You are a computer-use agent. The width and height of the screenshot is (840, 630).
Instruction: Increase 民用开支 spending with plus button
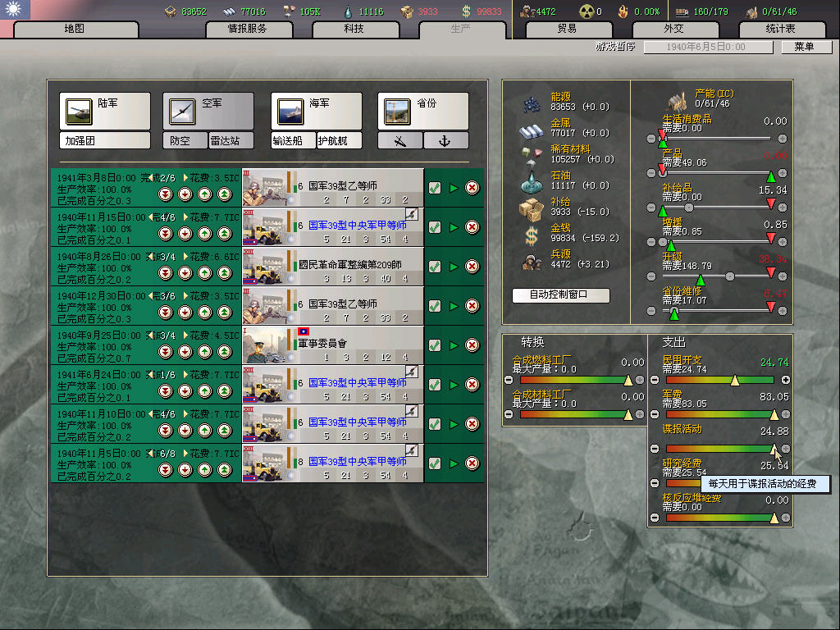(x=786, y=380)
